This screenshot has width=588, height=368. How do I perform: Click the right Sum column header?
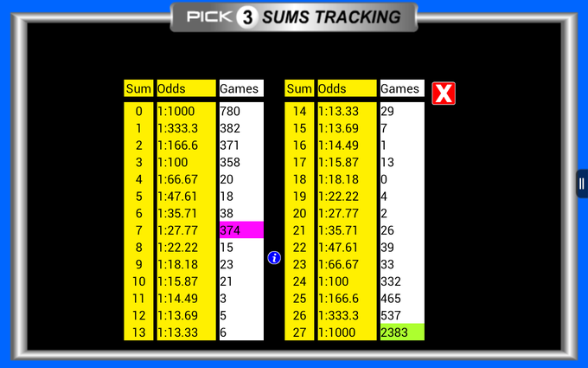(x=299, y=88)
